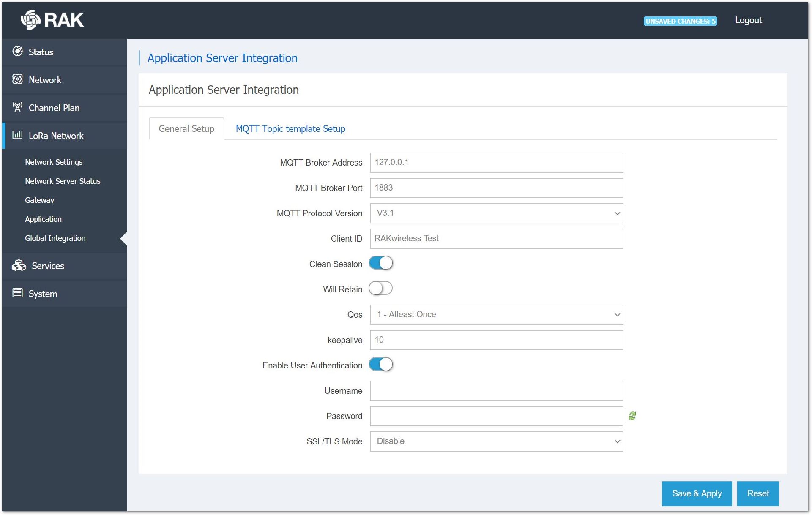Click the Password input field
Screen dimensions: 812x515
(x=496, y=416)
